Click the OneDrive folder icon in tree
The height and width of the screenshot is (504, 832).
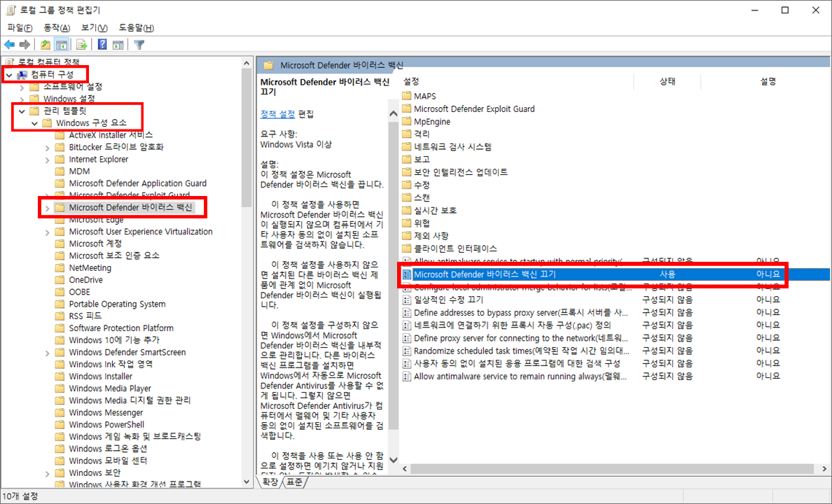point(60,279)
